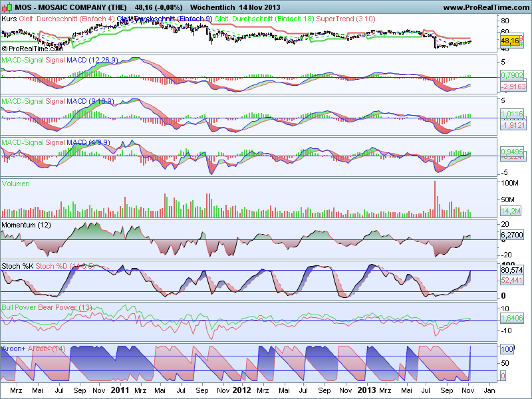Click the SuperTrend (3 10) legend

(346, 19)
